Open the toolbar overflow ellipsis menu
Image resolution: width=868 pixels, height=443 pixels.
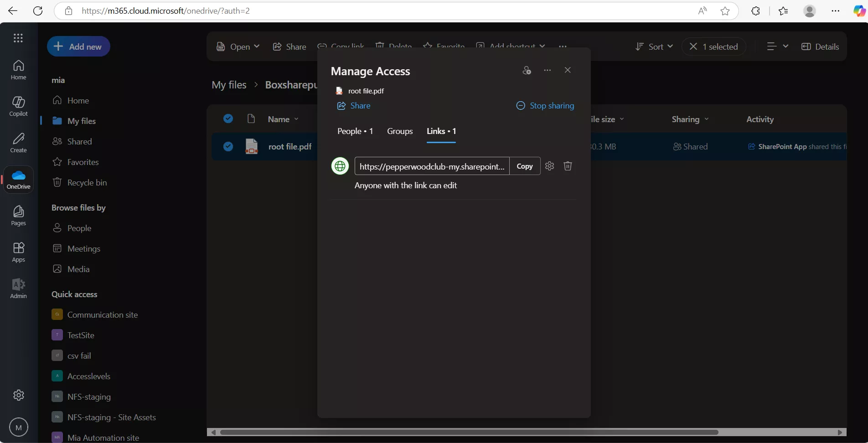(563, 46)
